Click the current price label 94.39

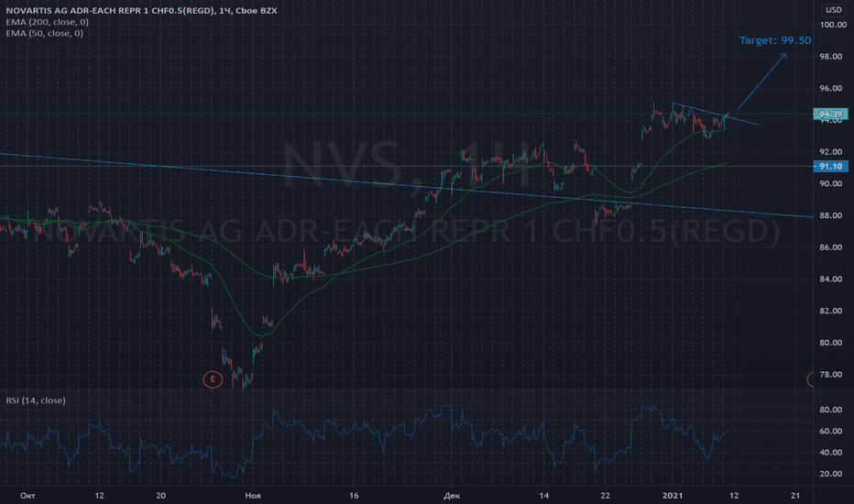pos(830,114)
